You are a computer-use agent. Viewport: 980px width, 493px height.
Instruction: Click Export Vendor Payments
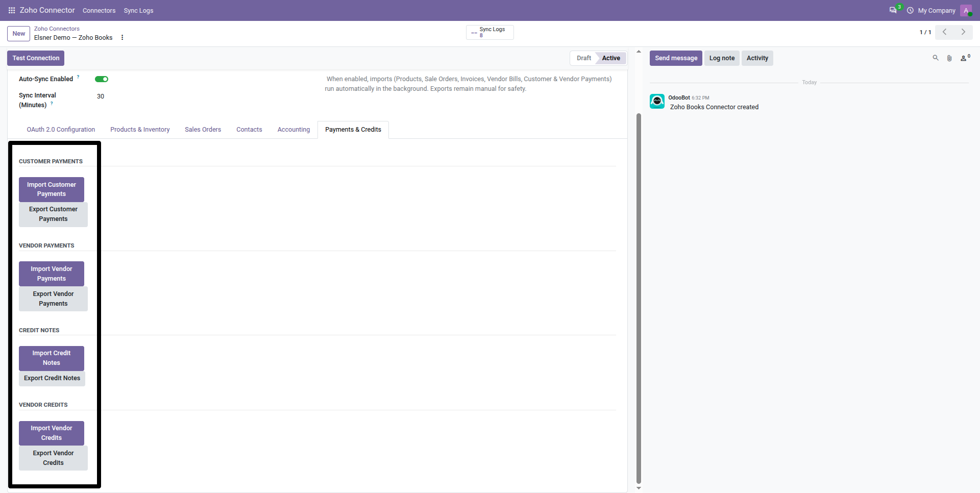(53, 299)
